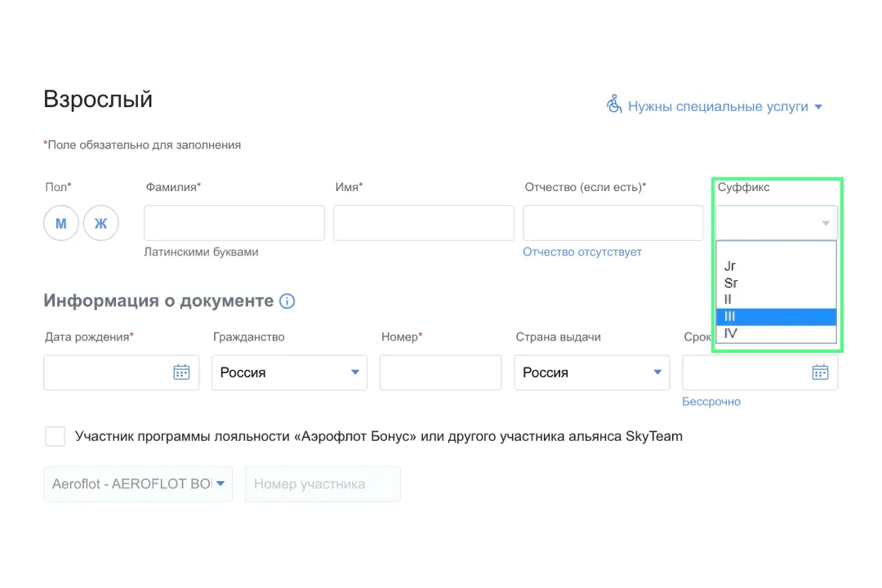Choose Sr from suffix list
882x588 pixels.
click(x=730, y=283)
